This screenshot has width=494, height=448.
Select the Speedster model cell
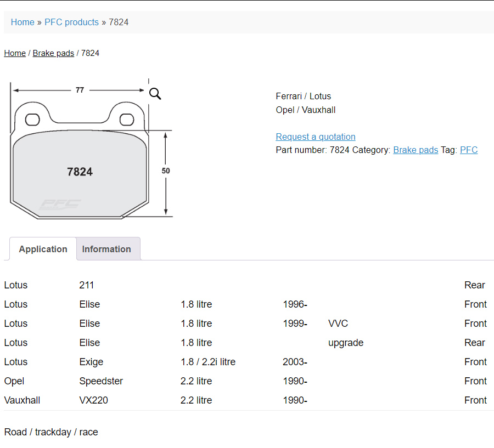pyautogui.click(x=101, y=381)
